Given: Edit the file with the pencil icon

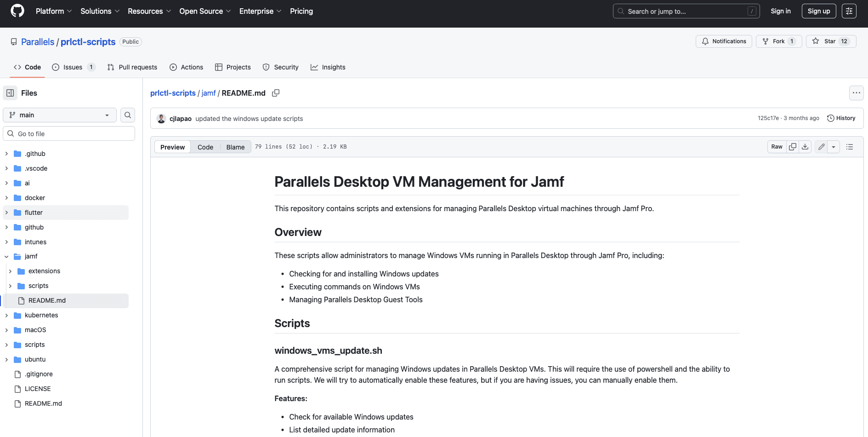Looking at the screenshot, I should (821, 146).
